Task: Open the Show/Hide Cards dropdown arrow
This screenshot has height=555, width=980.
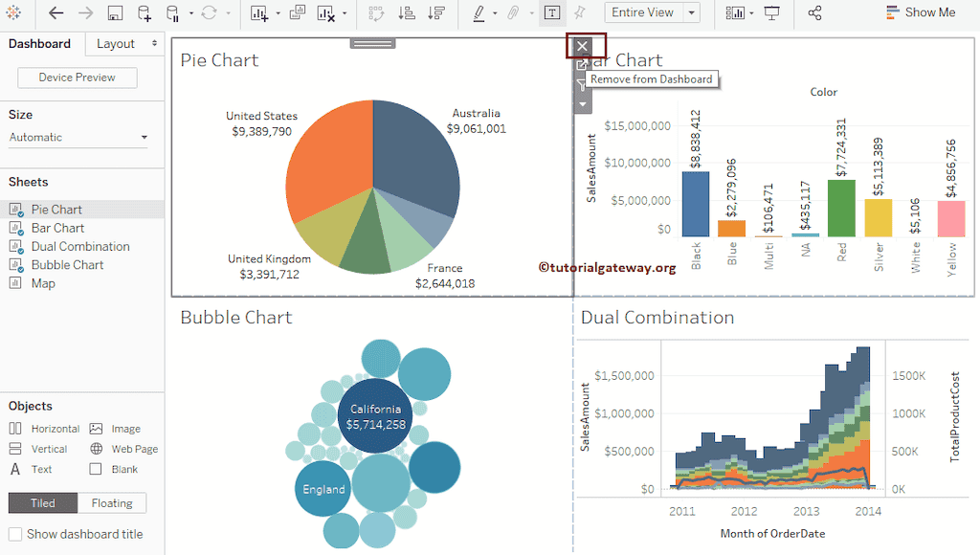Action: 751,13
